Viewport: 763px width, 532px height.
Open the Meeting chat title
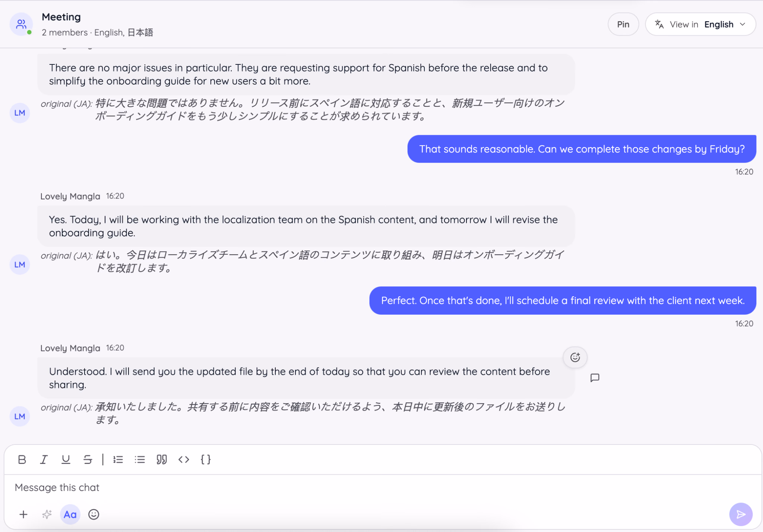point(61,17)
